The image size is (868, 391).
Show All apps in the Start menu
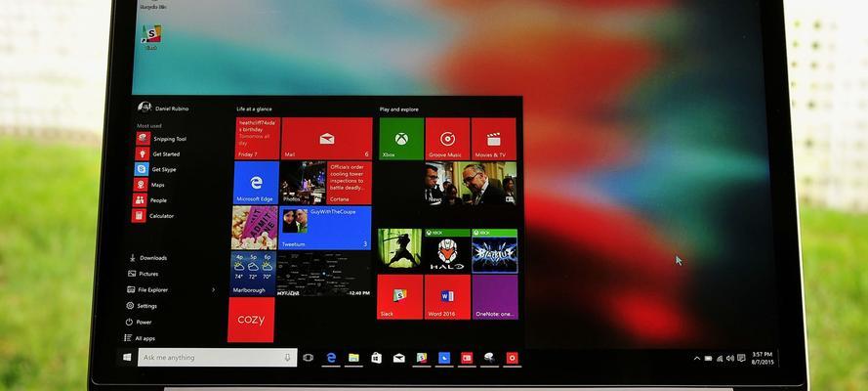140,338
